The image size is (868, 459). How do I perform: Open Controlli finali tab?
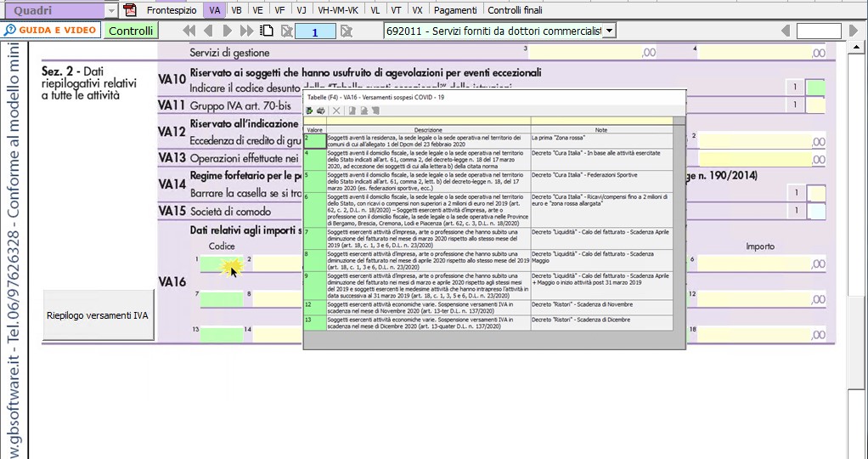(515, 10)
